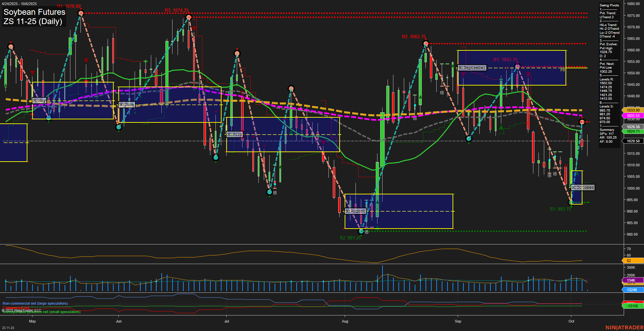
Task: Click the S1: 993.75 support level label
Action: [x=561, y=209]
